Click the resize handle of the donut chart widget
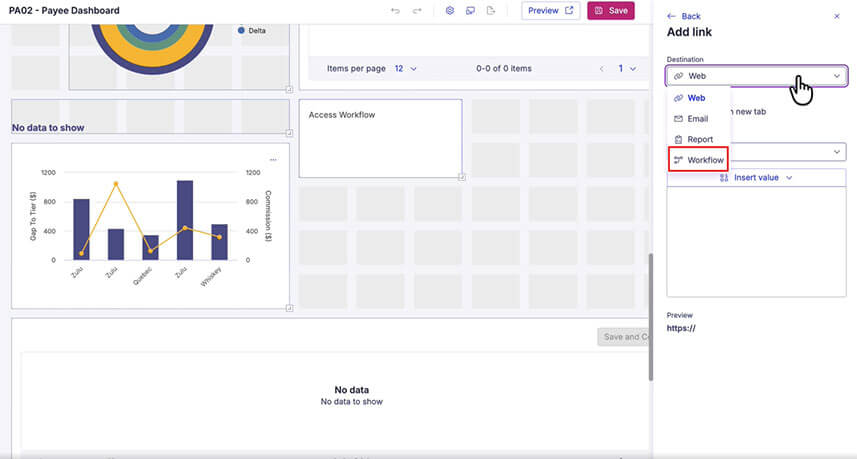This screenshot has width=857, height=459. [289, 89]
